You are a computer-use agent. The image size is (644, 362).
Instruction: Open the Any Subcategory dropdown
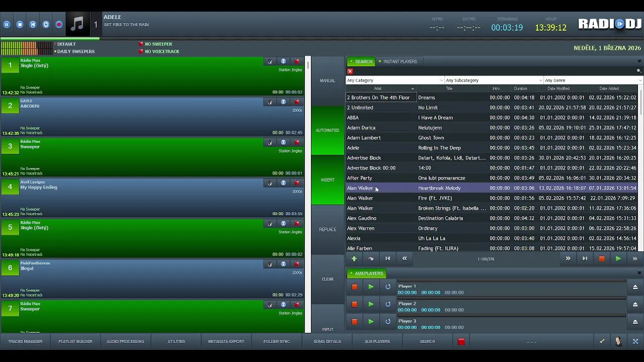(x=494, y=80)
